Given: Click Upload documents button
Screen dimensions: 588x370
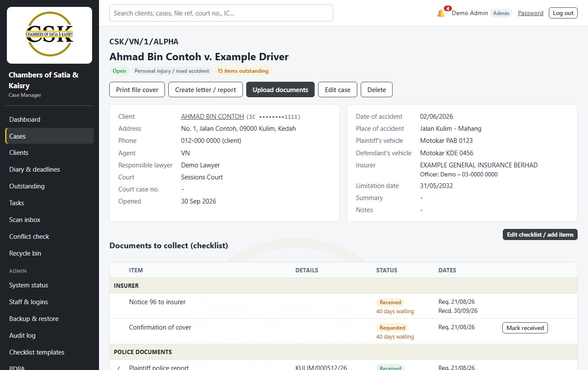Looking at the screenshot, I should pyautogui.click(x=280, y=89).
